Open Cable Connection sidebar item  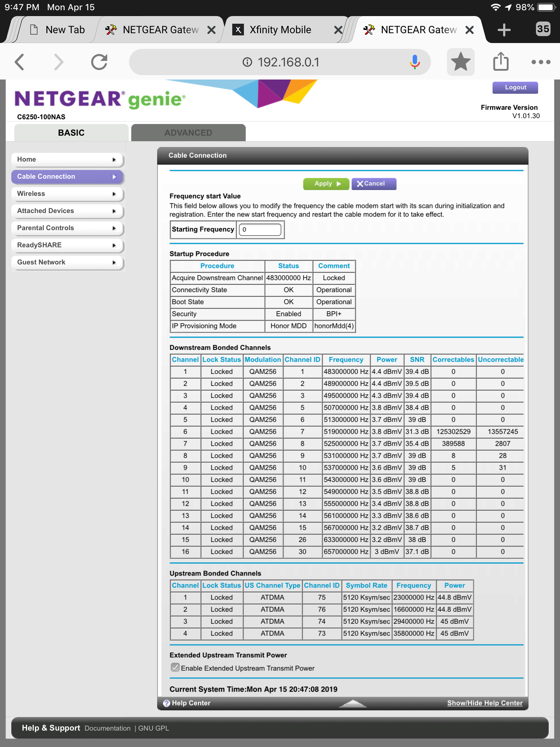[x=67, y=177]
